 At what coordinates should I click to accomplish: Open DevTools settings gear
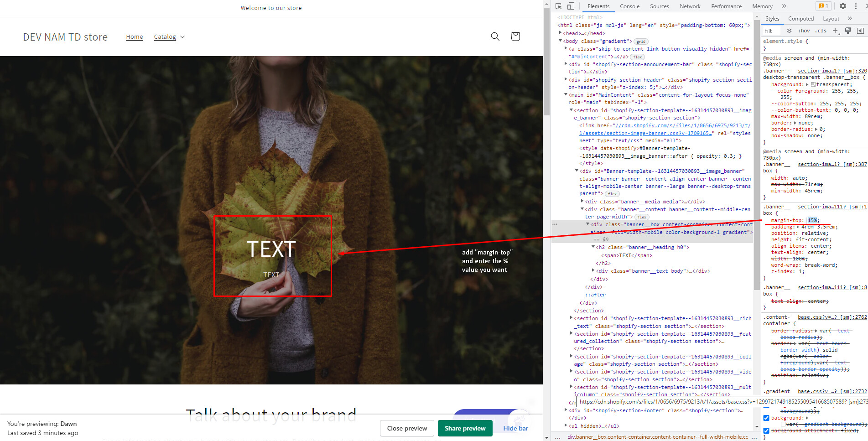843,6
